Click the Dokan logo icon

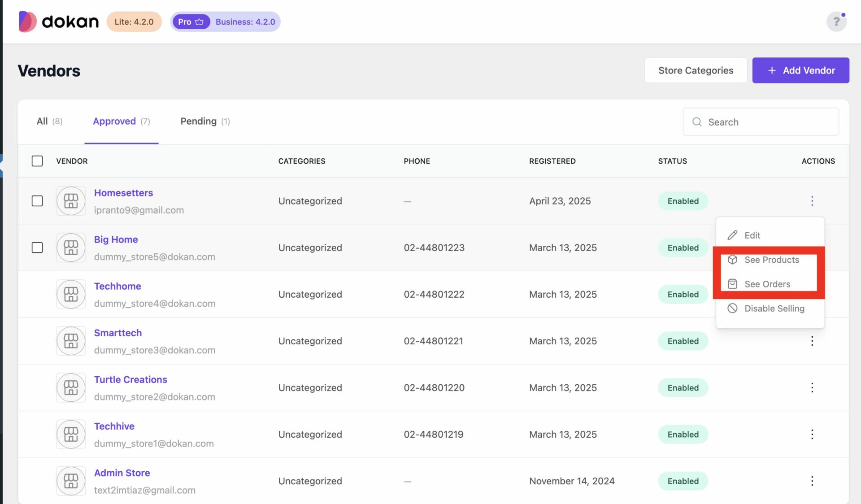26,21
